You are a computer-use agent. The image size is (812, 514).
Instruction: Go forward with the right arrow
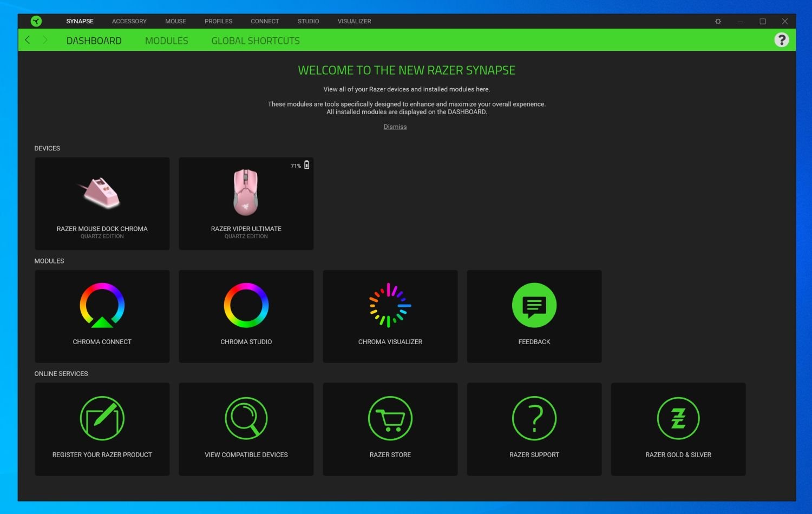pos(45,40)
